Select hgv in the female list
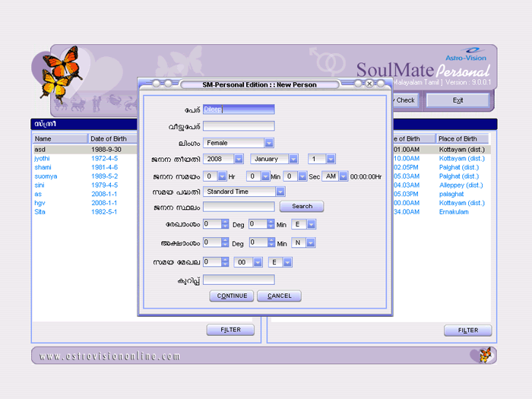 point(40,203)
